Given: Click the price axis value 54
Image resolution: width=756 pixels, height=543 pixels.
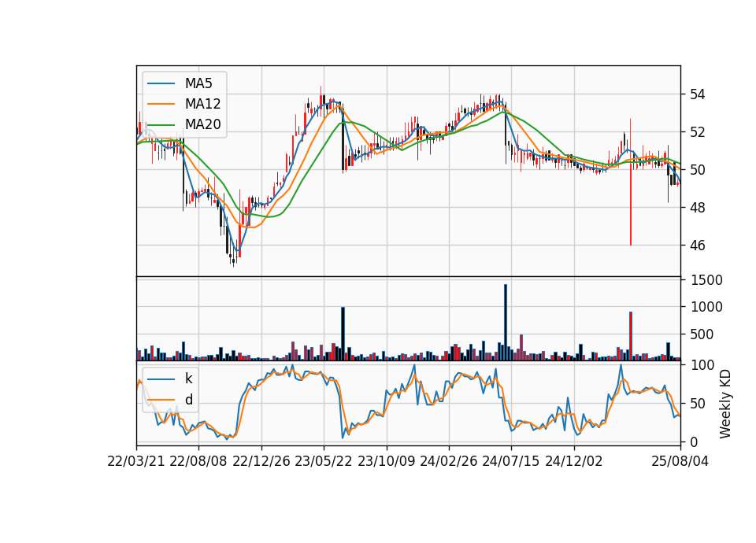Looking at the screenshot, I should click(x=697, y=94).
